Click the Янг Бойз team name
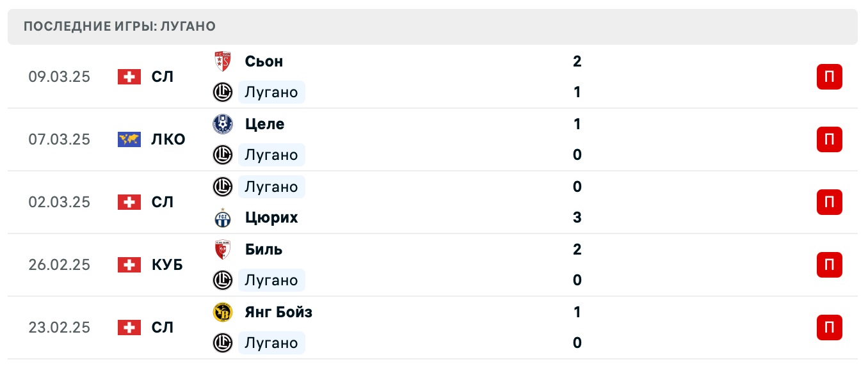 click(278, 312)
